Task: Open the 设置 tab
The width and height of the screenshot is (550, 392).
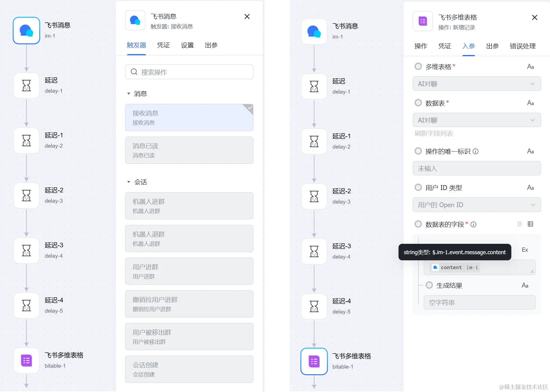Action: [187, 45]
